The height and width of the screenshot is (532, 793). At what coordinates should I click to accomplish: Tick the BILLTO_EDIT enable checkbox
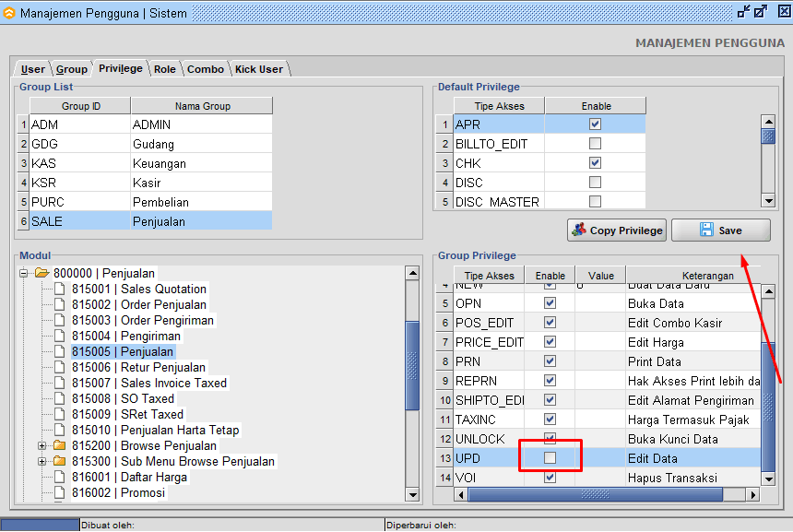(595, 144)
